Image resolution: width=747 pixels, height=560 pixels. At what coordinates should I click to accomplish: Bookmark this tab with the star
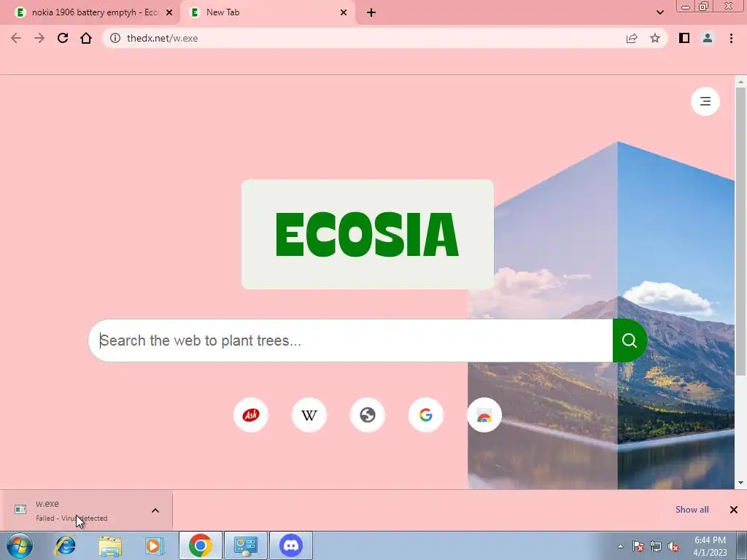pyautogui.click(x=655, y=38)
